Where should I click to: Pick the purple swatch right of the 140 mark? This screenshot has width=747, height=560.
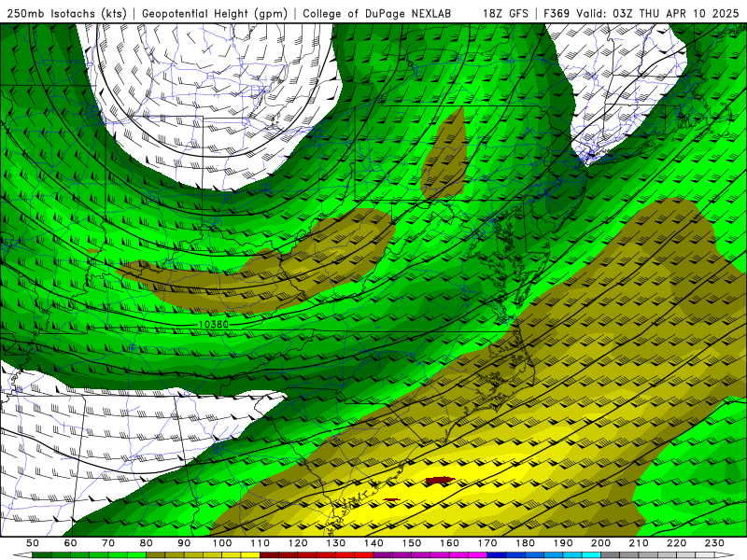[383, 555]
